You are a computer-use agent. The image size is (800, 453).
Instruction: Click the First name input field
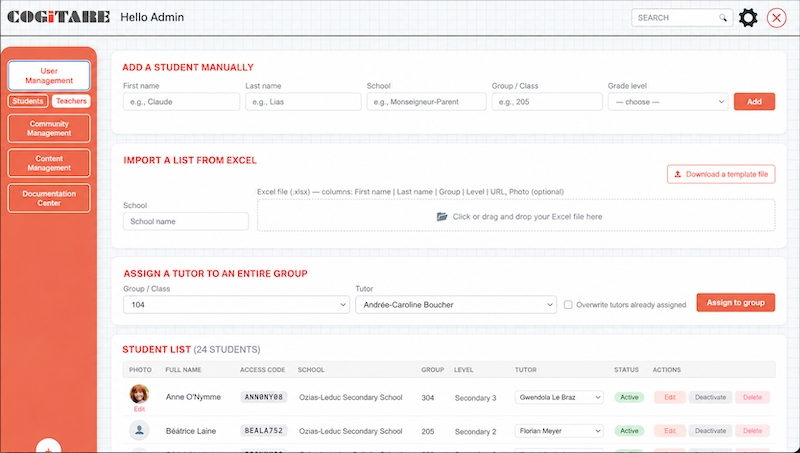181,102
